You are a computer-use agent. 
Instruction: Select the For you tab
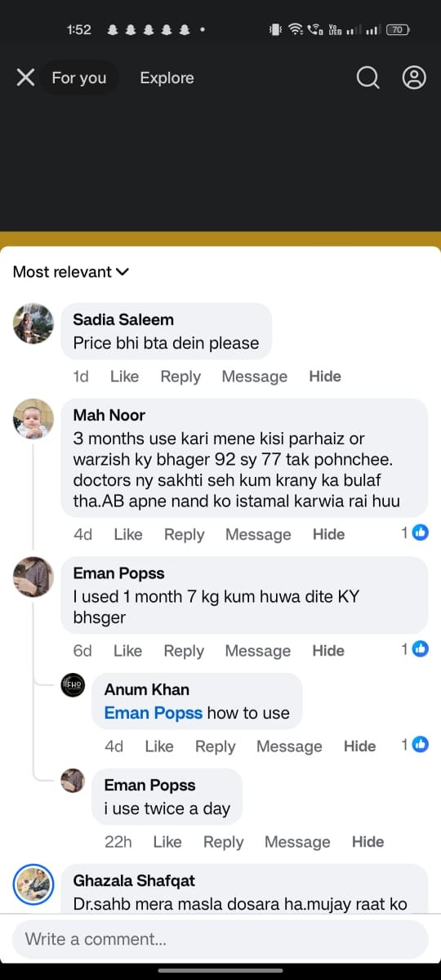point(79,78)
